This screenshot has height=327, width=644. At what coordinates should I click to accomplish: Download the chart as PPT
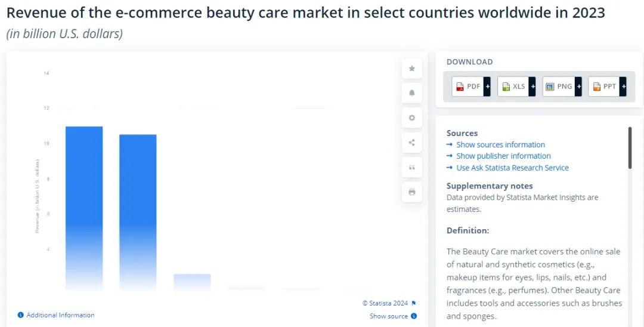[x=604, y=87]
